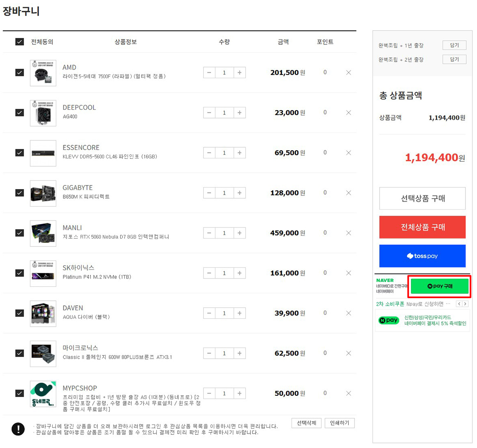Remove the MYPCSHOP assembly fee item
477x448 pixels.
pyautogui.click(x=348, y=394)
